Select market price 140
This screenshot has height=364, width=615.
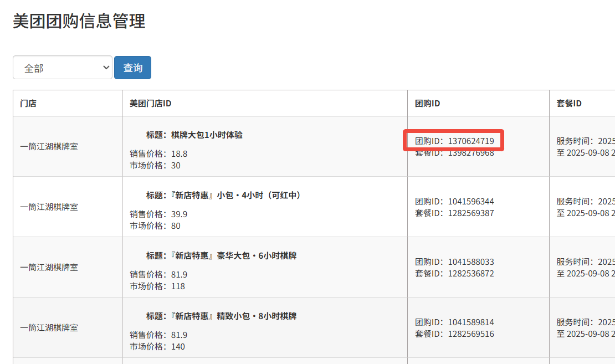click(x=178, y=347)
